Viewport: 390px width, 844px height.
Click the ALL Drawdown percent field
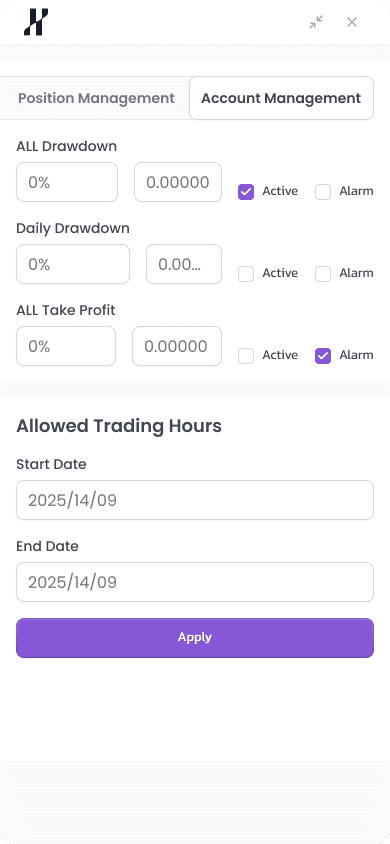click(x=67, y=182)
